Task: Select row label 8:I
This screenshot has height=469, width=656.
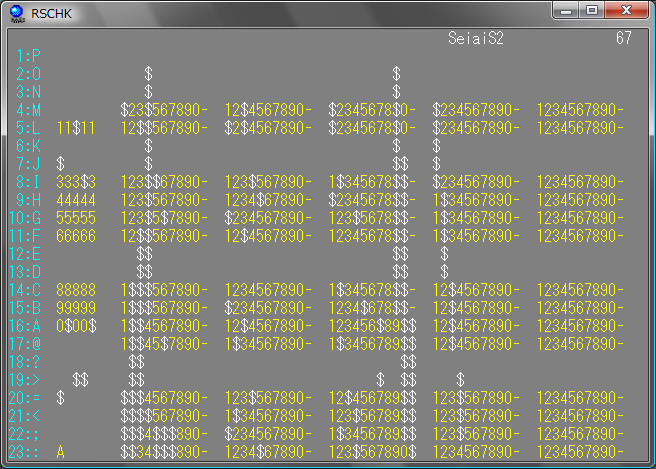Action: click(x=28, y=182)
